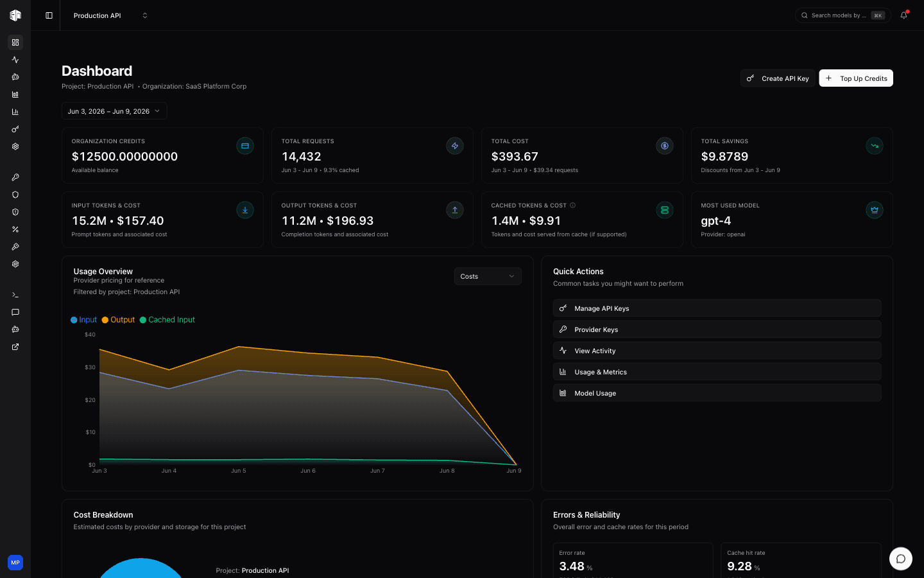Toggle the Cached Input series legend item
The width and height of the screenshot is (924, 578).
tap(167, 320)
